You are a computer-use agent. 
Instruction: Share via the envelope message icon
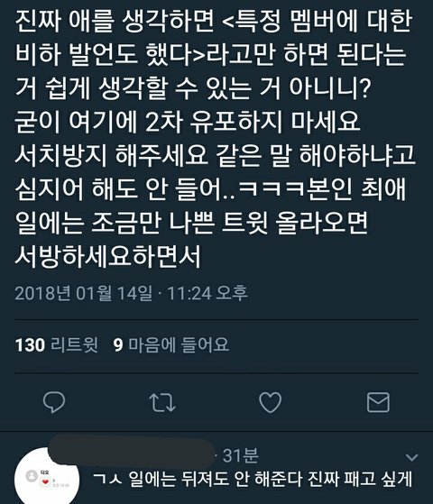[378, 402]
